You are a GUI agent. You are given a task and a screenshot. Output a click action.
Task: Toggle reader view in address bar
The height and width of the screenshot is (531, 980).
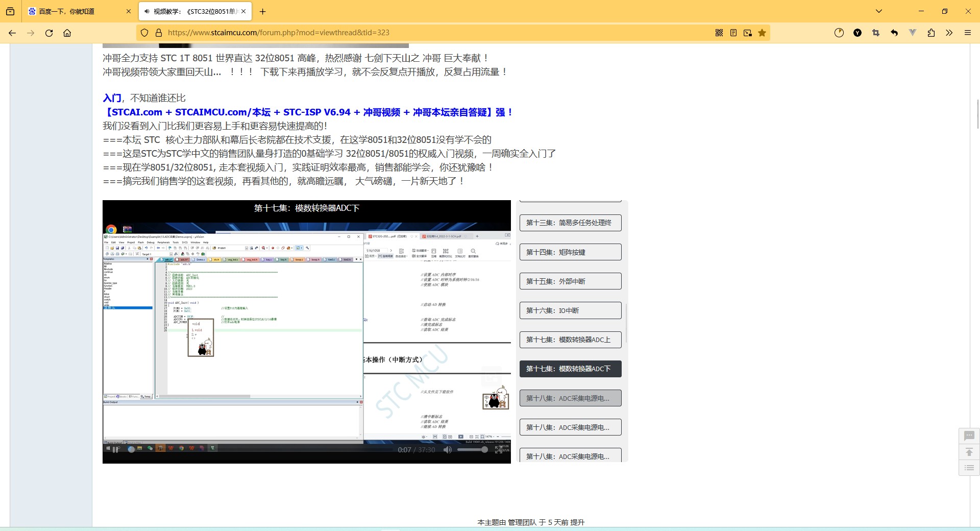pyautogui.click(x=733, y=33)
